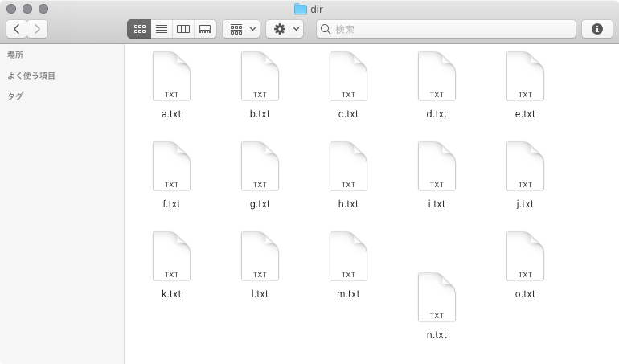This screenshot has width=619, height=364.
Task: Go back using the back arrow button
Action: point(17,29)
